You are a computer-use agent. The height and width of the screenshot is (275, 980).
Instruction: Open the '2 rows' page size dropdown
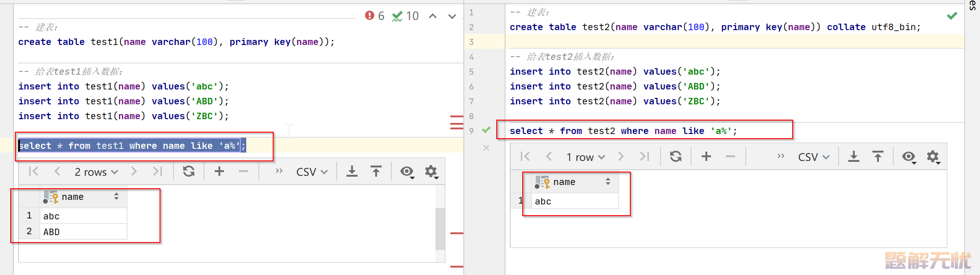(x=96, y=172)
